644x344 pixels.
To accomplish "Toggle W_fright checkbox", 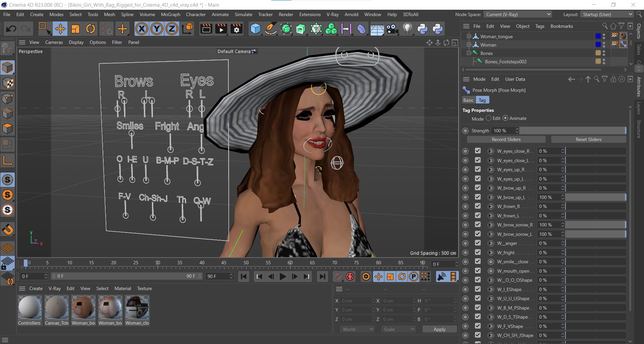I will pos(478,253).
